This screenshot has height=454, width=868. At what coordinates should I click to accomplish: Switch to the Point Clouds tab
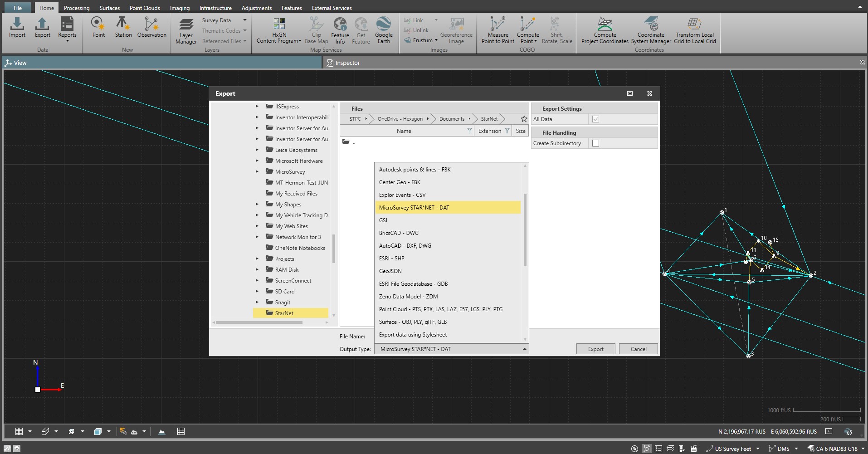tap(145, 8)
